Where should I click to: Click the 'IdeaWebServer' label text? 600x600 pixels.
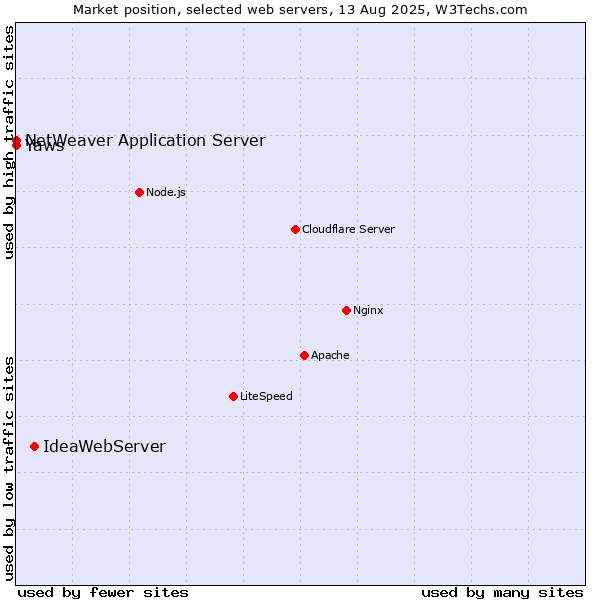[104, 447]
